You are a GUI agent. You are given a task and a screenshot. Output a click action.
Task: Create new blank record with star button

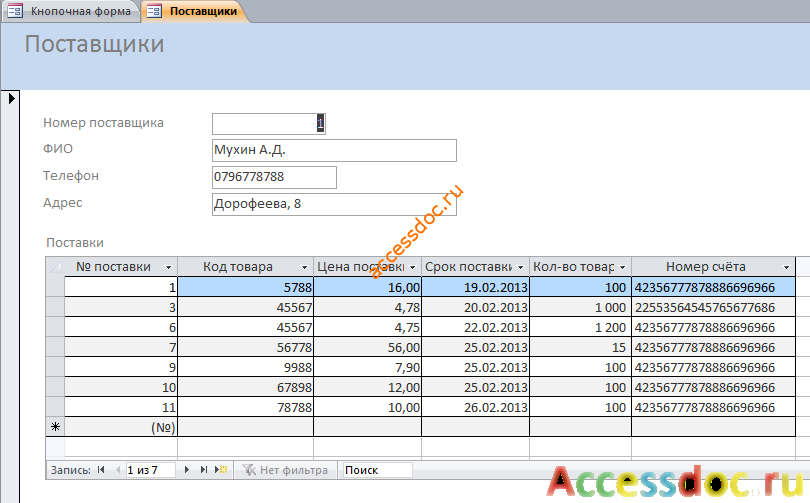pyautogui.click(x=222, y=469)
